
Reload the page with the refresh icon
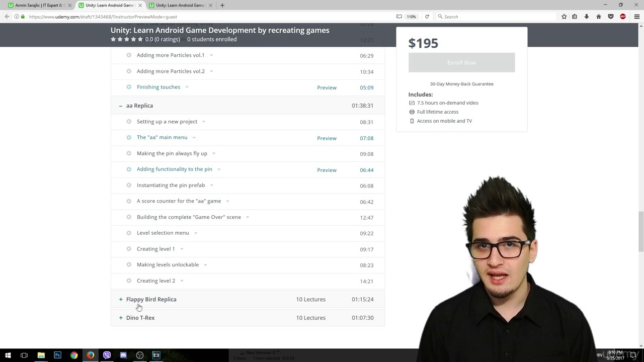coord(427,17)
